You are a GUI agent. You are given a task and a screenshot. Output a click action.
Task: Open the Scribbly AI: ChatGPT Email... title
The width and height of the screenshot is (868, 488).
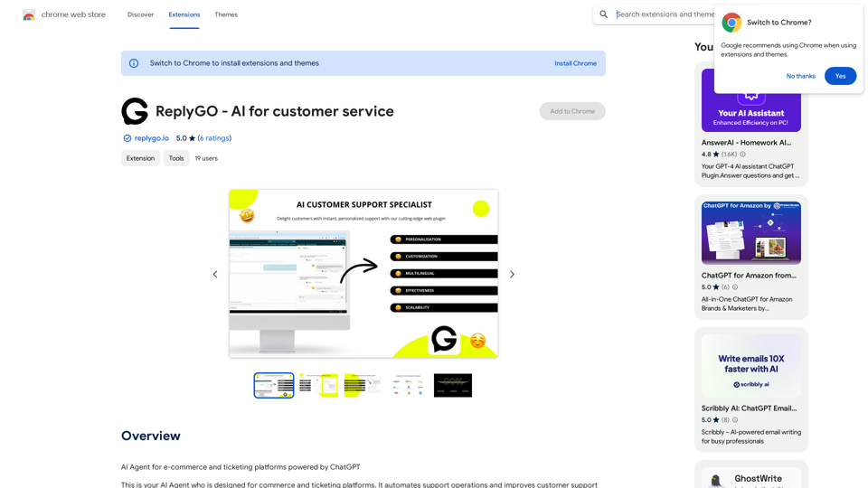(x=749, y=408)
